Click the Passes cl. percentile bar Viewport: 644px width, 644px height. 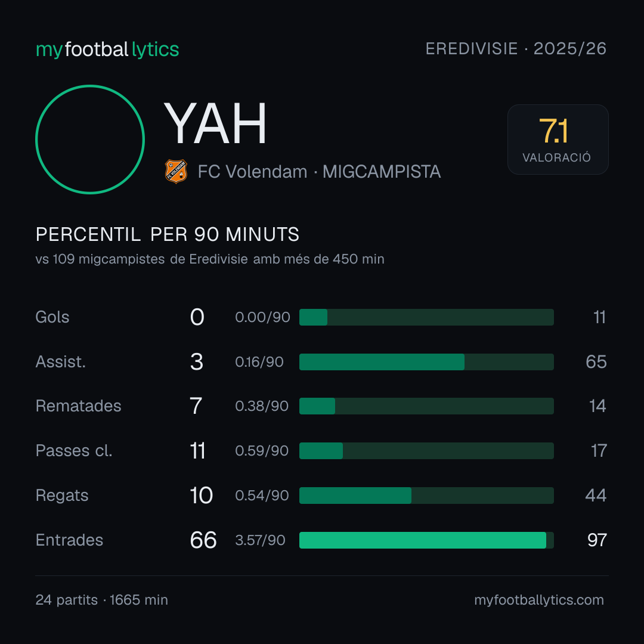tap(426, 451)
